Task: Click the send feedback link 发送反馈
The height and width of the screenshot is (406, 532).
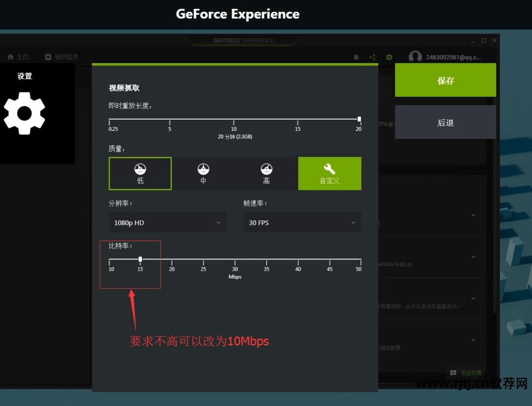Action: point(466,373)
